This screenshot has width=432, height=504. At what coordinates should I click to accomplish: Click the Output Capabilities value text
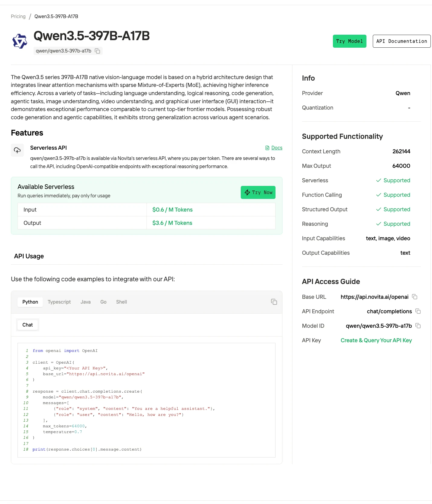click(405, 253)
